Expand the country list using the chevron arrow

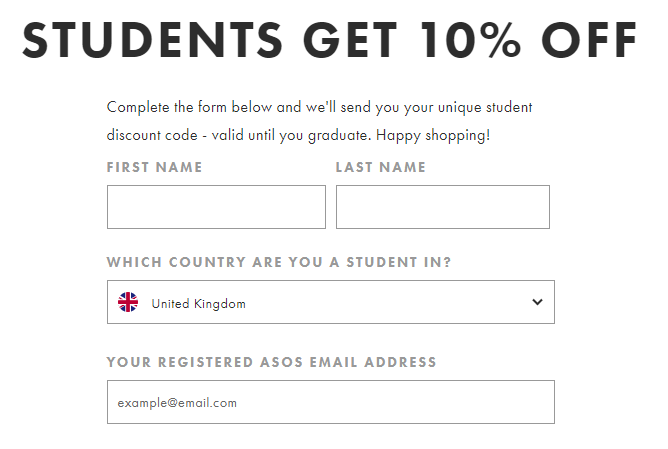pyautogui.click(x=537, y=302)
